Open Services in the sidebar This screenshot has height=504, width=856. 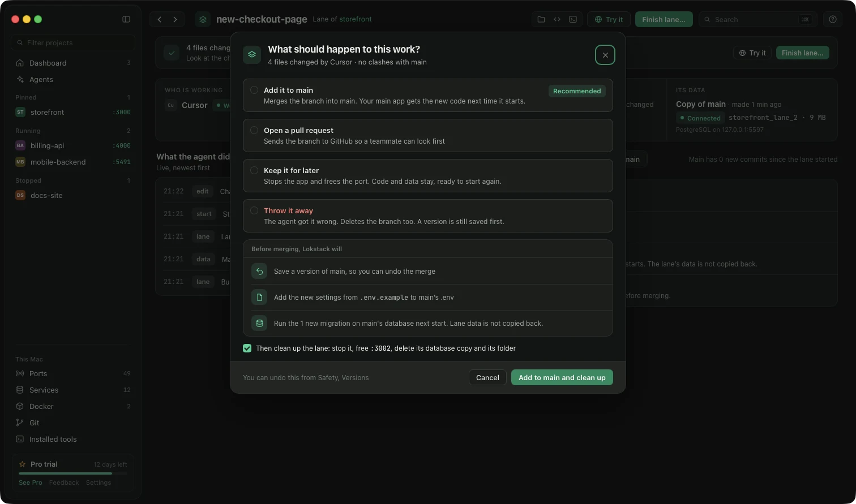73,390
